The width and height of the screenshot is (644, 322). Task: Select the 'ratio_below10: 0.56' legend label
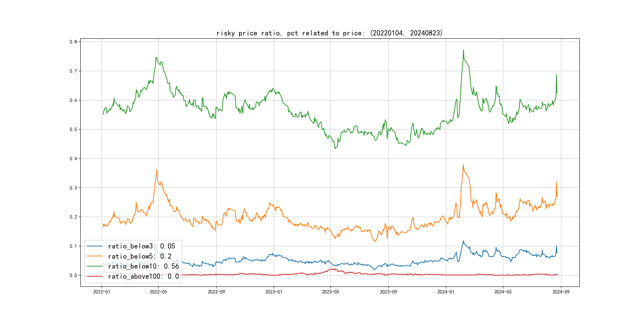(143, 266)
